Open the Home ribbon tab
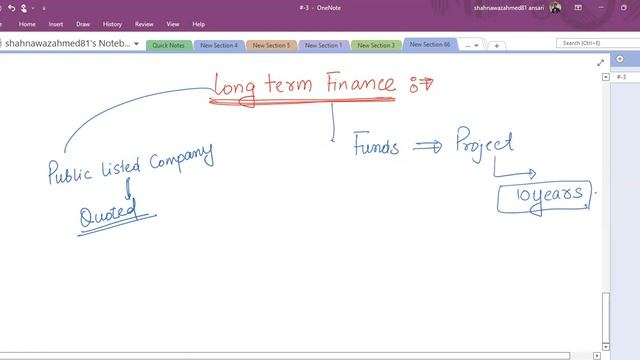The width and height of the screenshot is (640, 360). (x=27, y=24)
